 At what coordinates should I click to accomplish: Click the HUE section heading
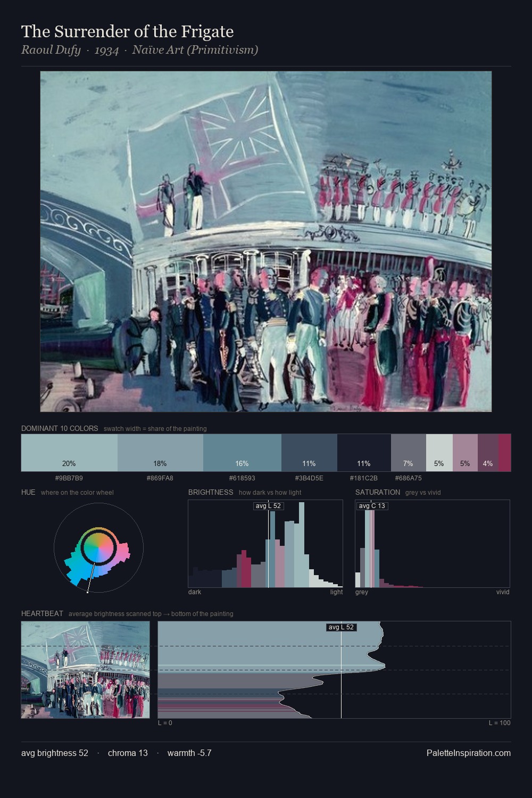coord(28,492)
